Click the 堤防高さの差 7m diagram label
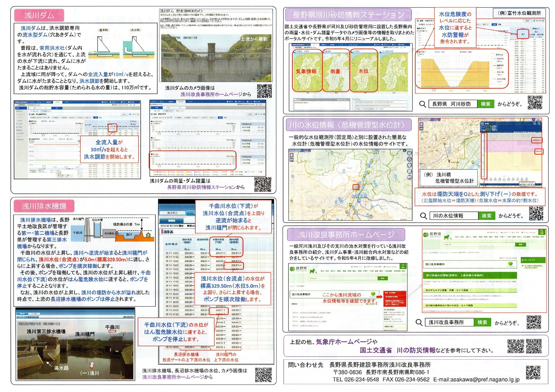 [x=126, y=224]
